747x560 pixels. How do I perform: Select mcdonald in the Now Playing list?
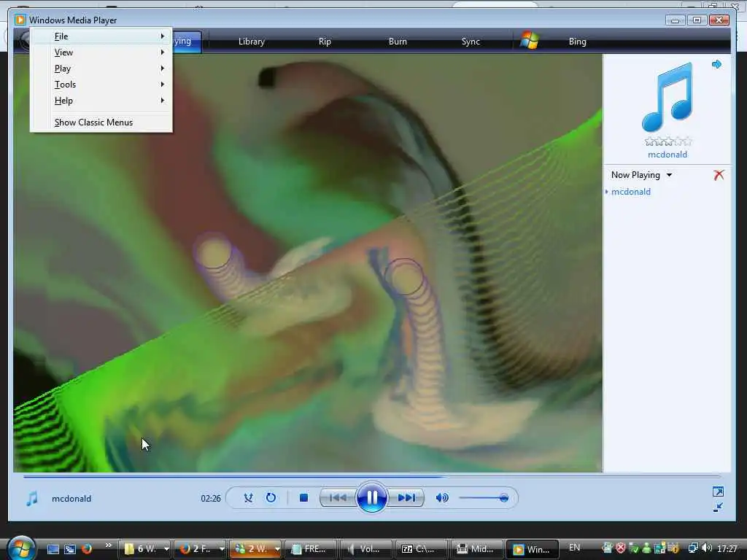point(631,192)
